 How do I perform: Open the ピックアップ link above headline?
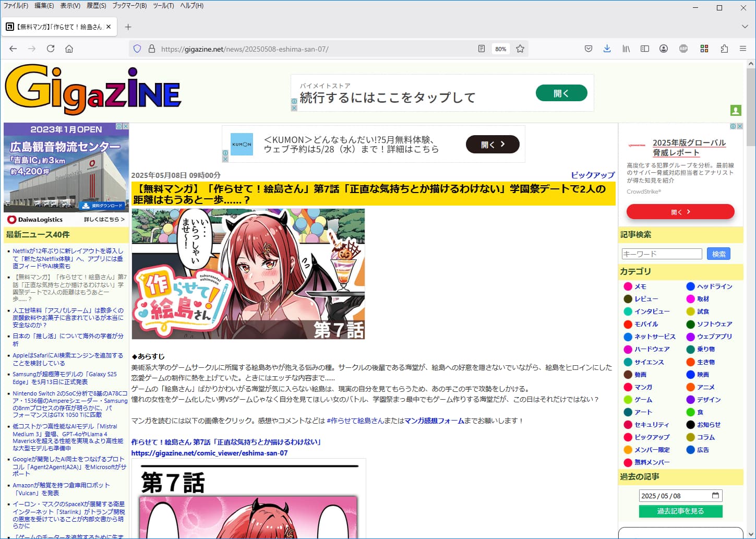click(x=593, y=175)
